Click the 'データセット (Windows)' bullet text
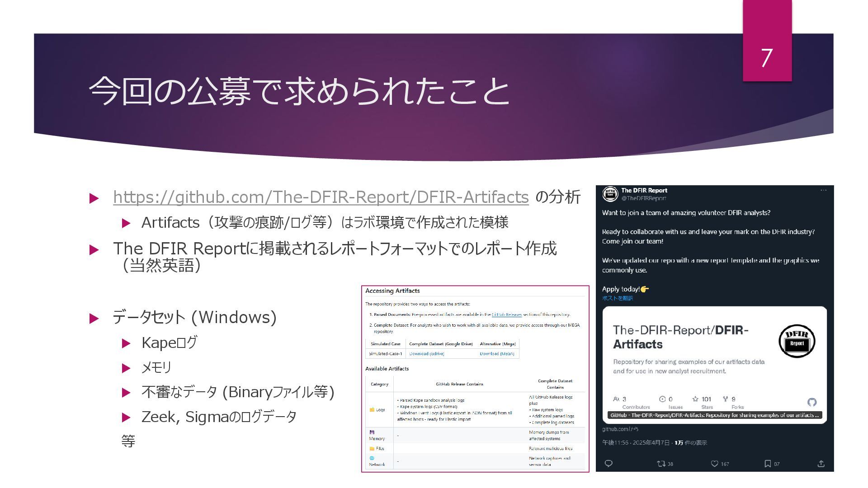This screenshot has height=488, width=868. (194, 318)
